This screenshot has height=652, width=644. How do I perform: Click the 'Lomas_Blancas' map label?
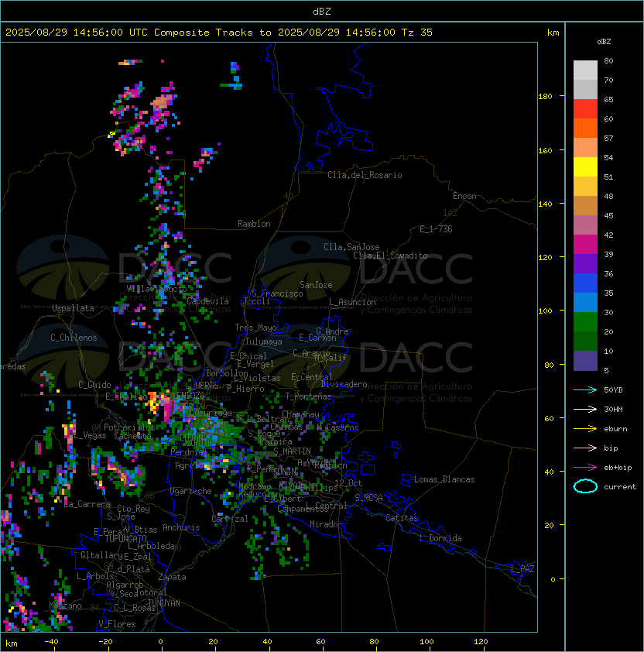click(444, 479)
